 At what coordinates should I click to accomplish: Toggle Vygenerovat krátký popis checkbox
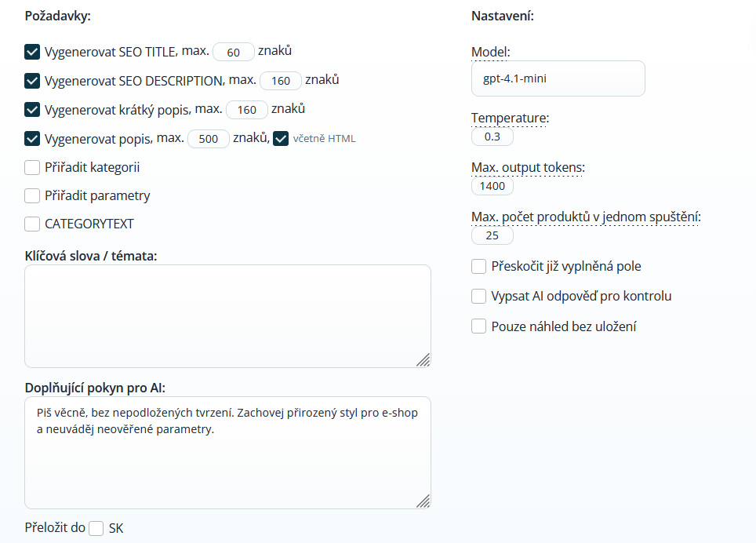click(x=32, y=109)
